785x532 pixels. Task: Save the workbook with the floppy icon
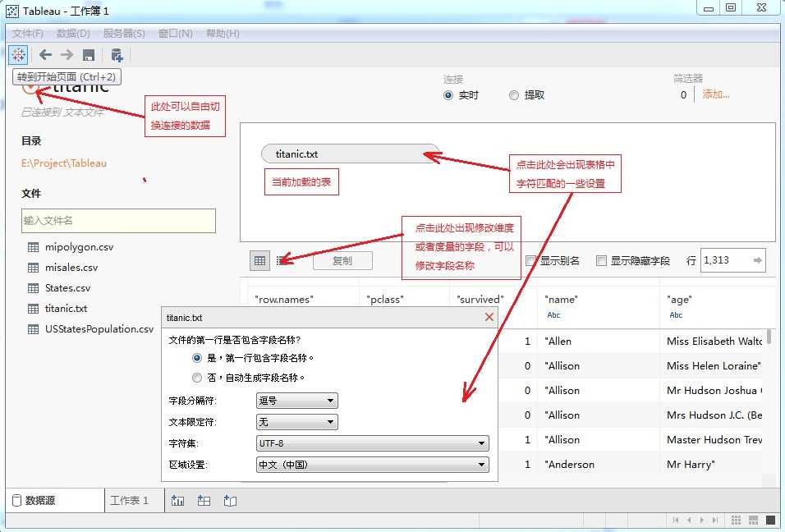click(x=89, y=55)
